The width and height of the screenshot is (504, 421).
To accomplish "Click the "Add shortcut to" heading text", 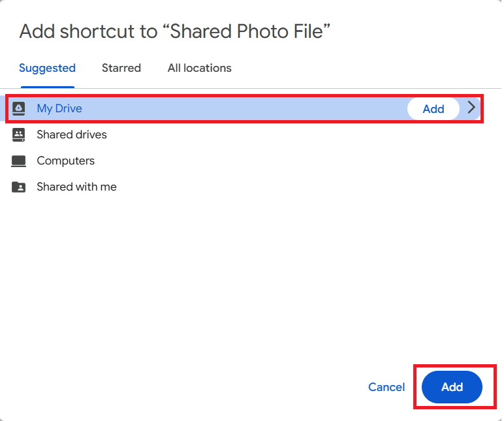I will click(90, 31).
